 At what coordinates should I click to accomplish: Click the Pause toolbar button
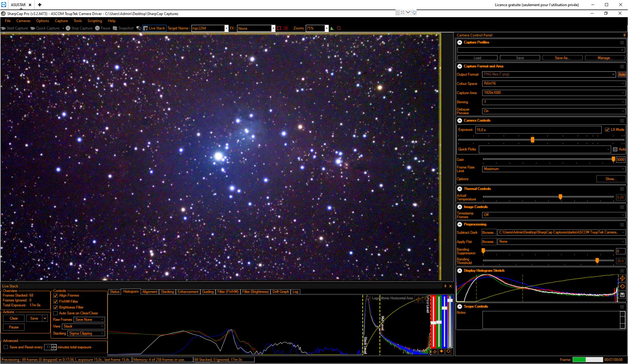[103, 28]
